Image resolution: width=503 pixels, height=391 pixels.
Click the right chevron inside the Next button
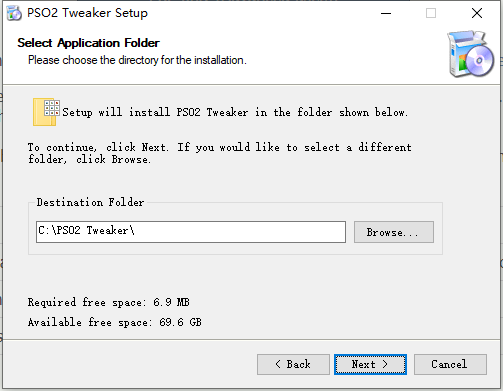point(385,364)
